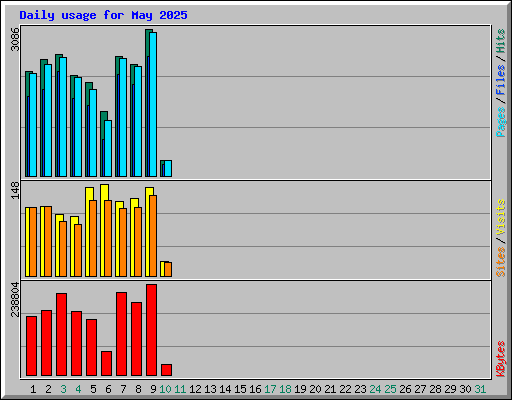This screenshot has width=512, height=400.
Task: Click day label 14 on the x-axis
Action: tap(225, 389)
